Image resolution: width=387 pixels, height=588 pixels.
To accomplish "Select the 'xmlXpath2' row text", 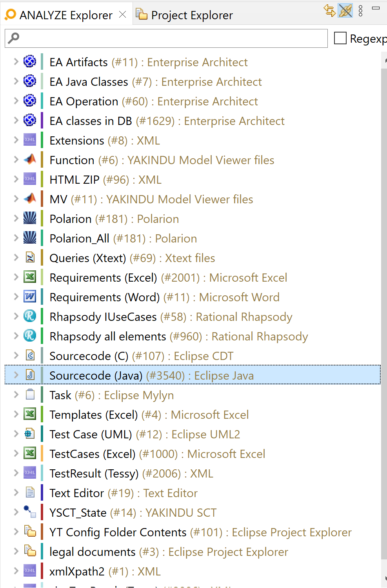I will tap(77, 572).
